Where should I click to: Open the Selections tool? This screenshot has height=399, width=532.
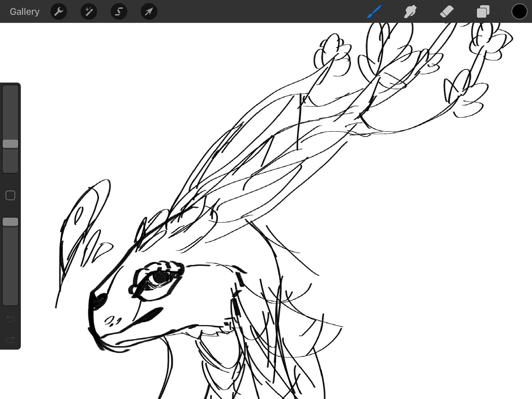point(119,12)
